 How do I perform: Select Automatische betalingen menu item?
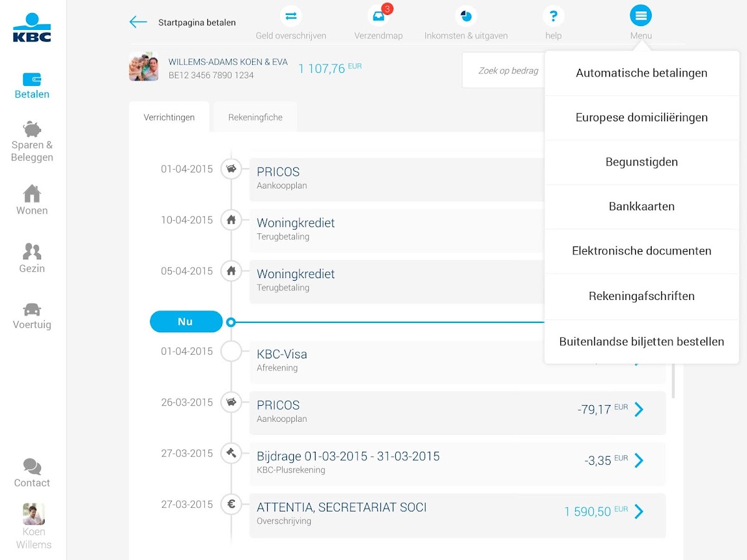pyautogui.click(x=641, y=73)
